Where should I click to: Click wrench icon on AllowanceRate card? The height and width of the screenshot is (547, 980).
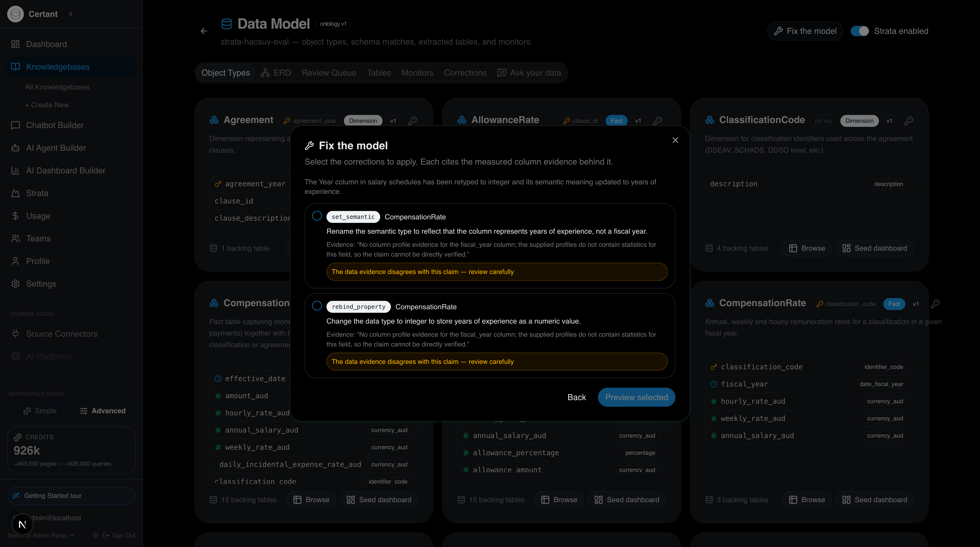pyautogui.click(x=657, y=121)
